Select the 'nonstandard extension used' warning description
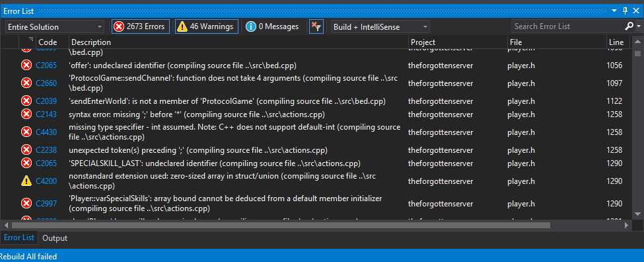This screenshot has height=262, width=644. [x=222, y=181]
